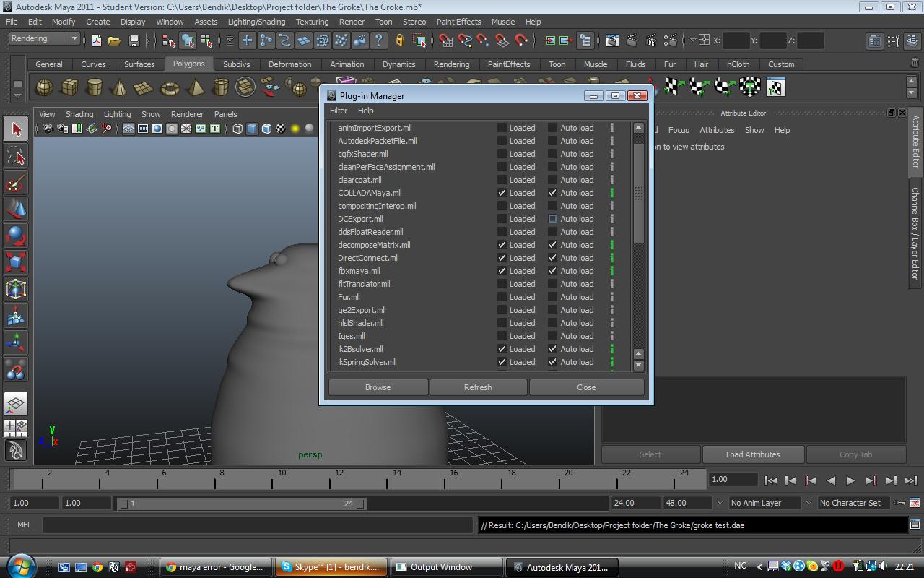Screen dimensions: 924x578
Task: Check Loaded for Fur.mll
Action: tap(502, 297)
